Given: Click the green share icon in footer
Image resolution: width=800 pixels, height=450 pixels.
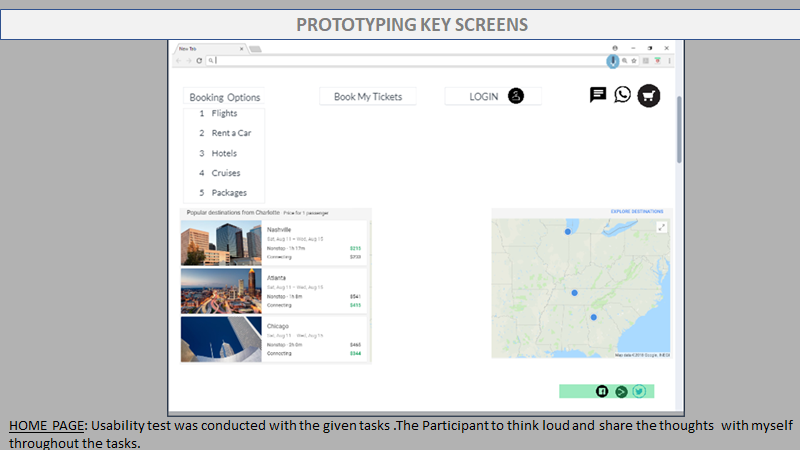Looking at the screenshot, I should pos(621,391).
